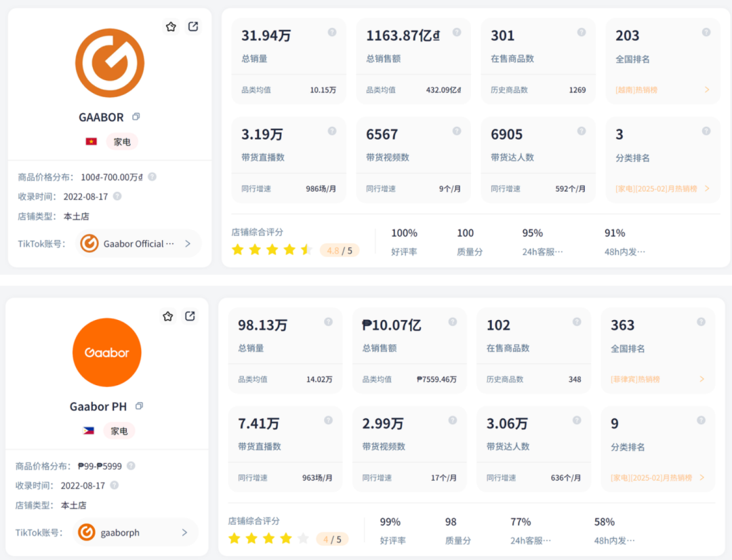This screenshot has width=732, height=560.
Task: Click the Gaabor PH star rating row
Action: (269, 538)
